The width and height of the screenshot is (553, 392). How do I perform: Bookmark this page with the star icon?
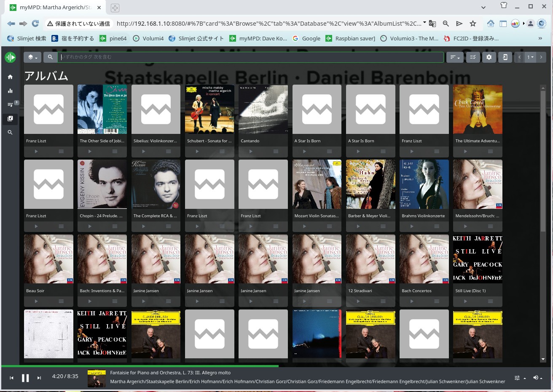[x=473, y=24]
